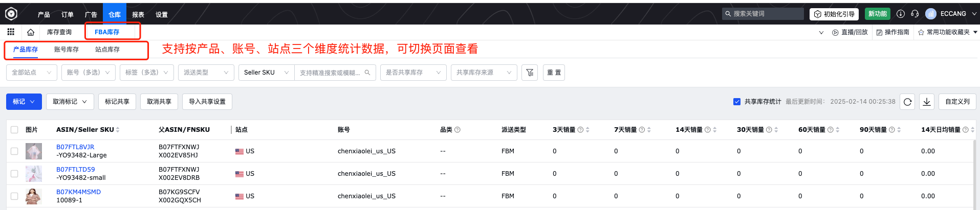Toggle 共享库存统计 checkbox
This screenshot has width=980, height=210.
click(737, 102)
